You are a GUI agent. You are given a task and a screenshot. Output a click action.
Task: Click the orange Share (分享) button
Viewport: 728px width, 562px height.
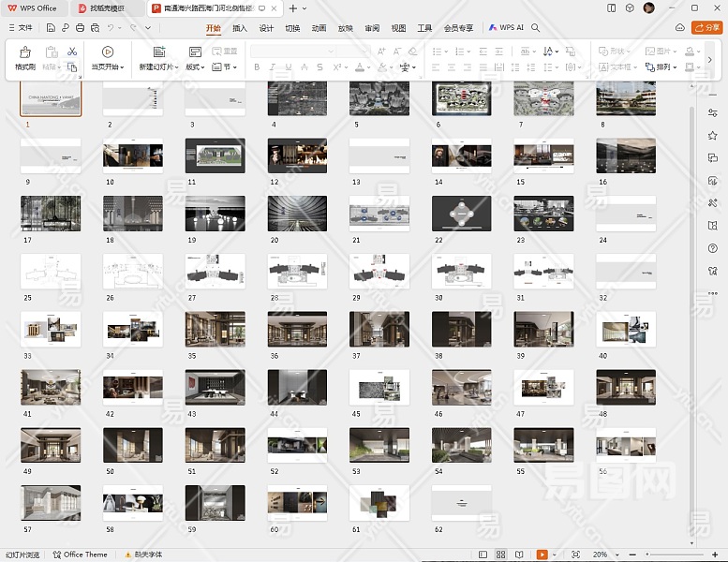pos(706,28)
